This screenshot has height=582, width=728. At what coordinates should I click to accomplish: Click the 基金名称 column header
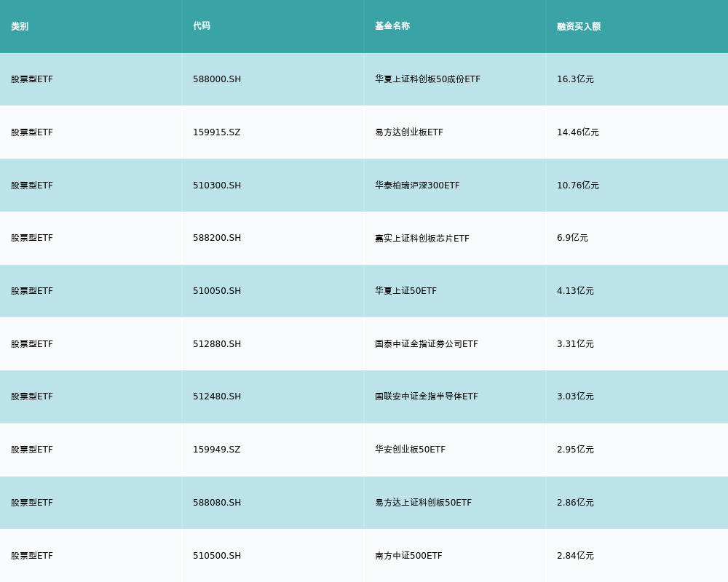[x=392, y=26]
